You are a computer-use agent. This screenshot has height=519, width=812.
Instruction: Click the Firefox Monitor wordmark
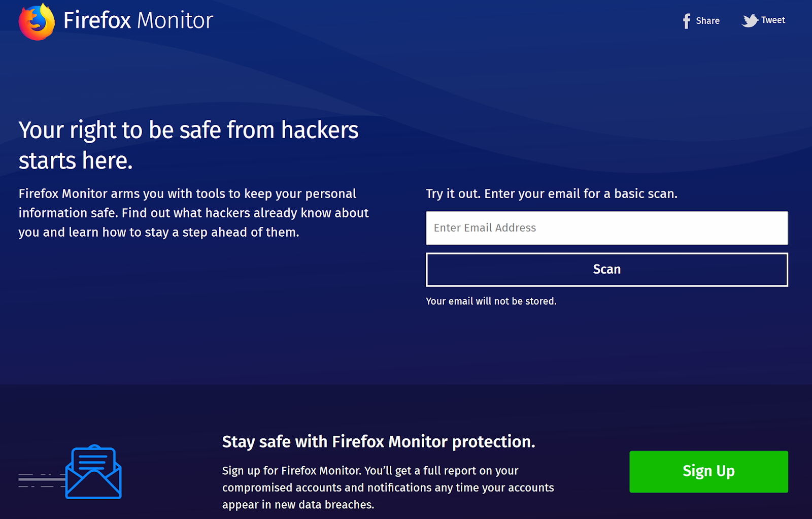pos(138,21)
